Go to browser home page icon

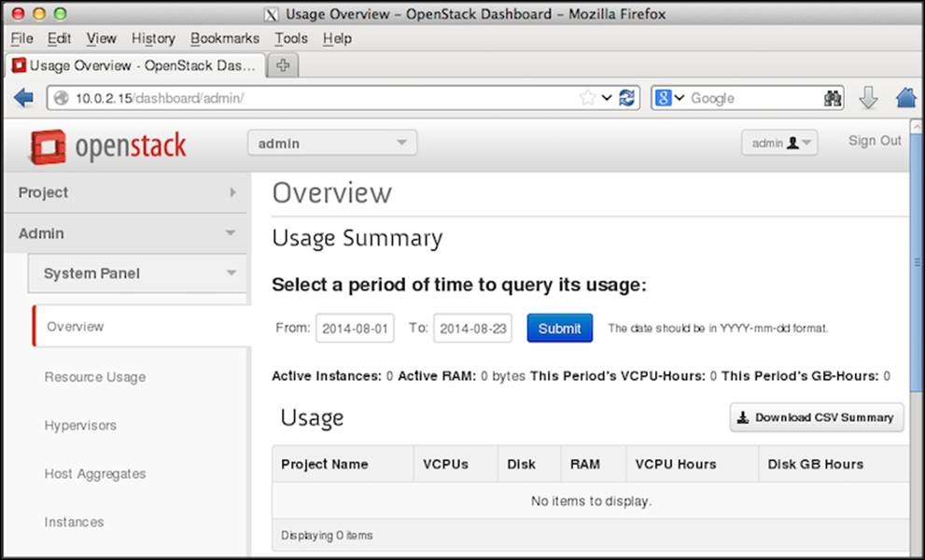(904, 98)
